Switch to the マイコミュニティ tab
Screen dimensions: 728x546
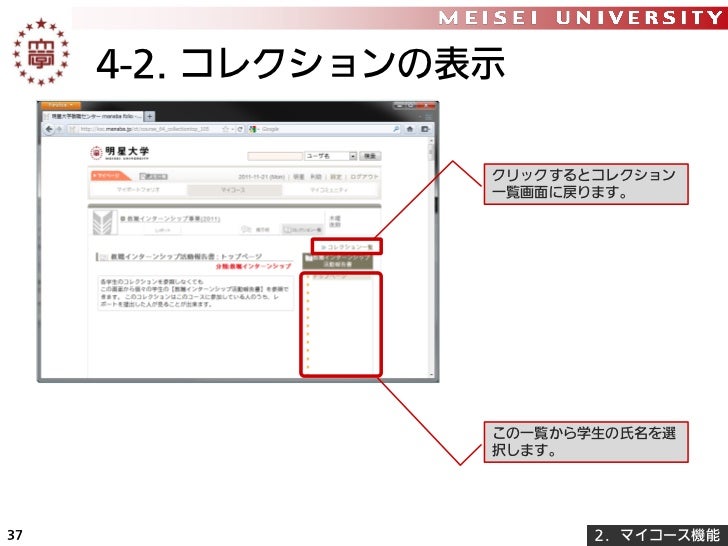(x=329, y=190)
